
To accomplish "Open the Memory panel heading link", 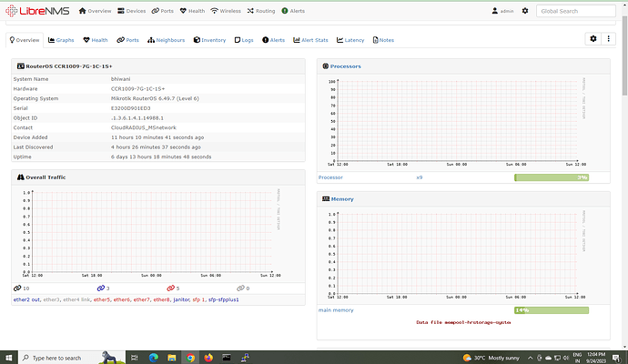I will click(x=342, y=199).
